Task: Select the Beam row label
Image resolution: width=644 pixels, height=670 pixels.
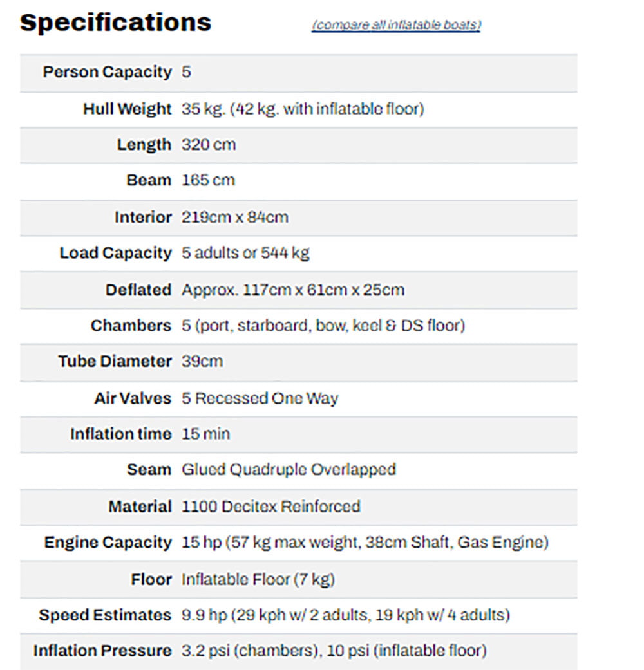Action: pyautogui.click(x=149, y=181)
